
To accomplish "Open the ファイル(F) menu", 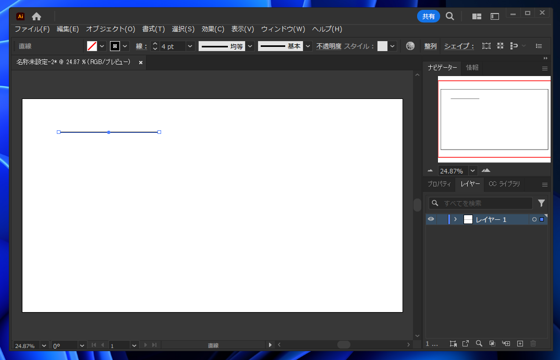I will [32, 29].
